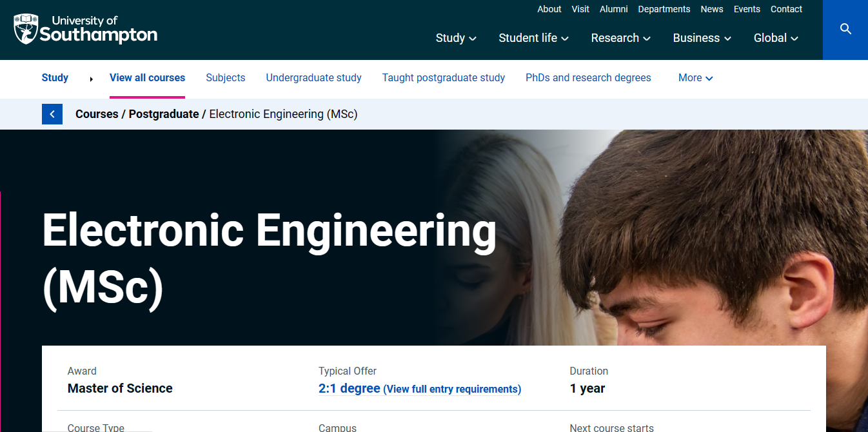Expand the Global menu

[x=776, y=38]
